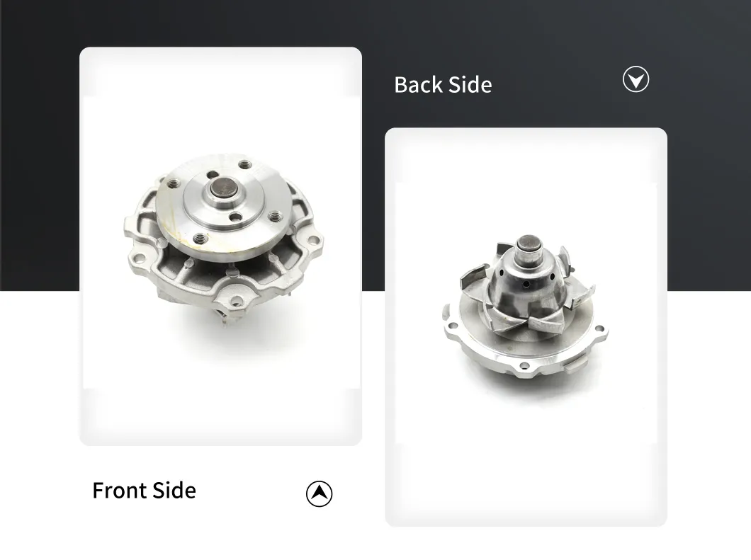Open the back side water pump photo
The image size is (751, 560).
[x=526, y=327]
